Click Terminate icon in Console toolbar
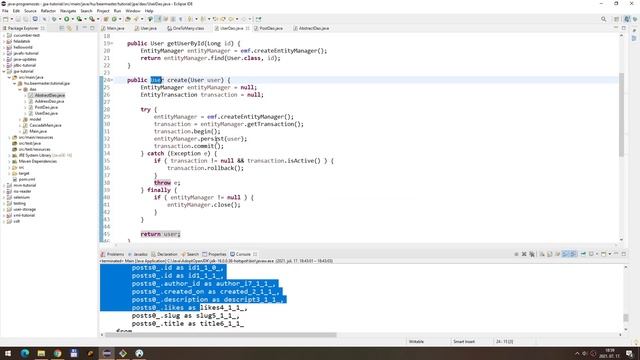The image size is (640, 360). pos(516,254)
